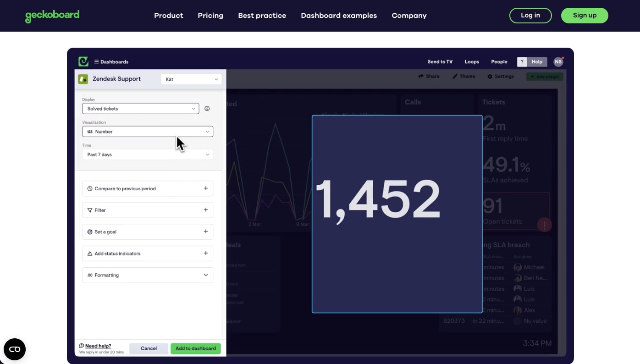Click the Zendesk Support source icon
The width and height of the screenshot is (640, 364).
tap(83, 79)
